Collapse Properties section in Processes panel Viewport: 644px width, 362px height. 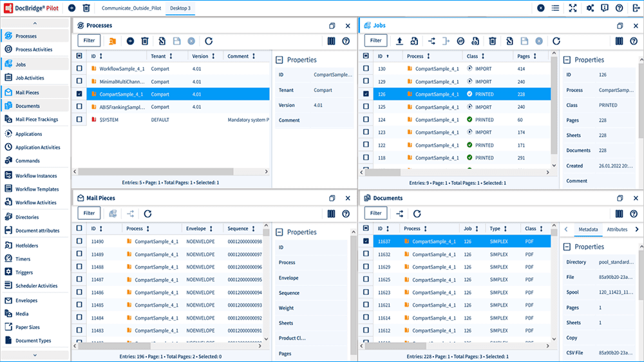(x=279, y=60)
